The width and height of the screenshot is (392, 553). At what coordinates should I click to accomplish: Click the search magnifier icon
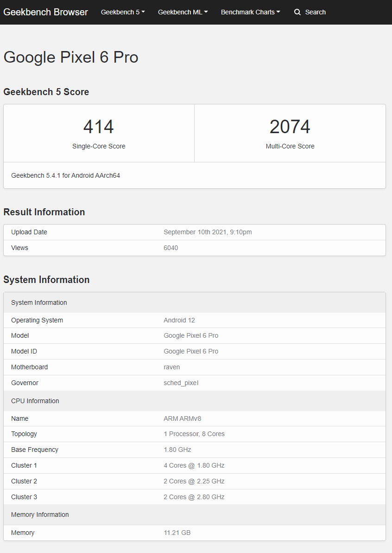(297, 12)
